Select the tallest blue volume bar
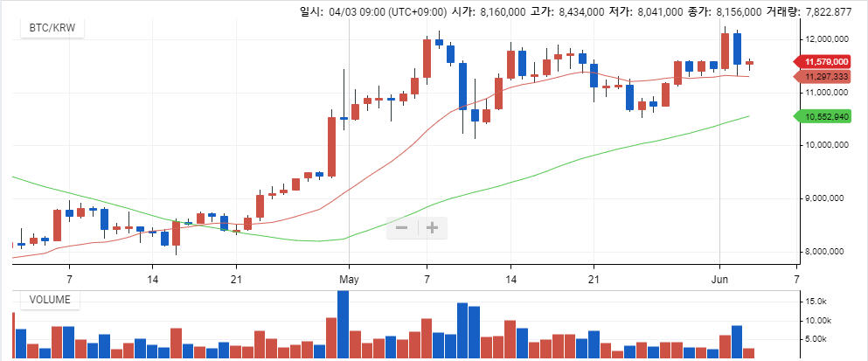The height and width of the screenshot is (361, 868). pos(343,323)
